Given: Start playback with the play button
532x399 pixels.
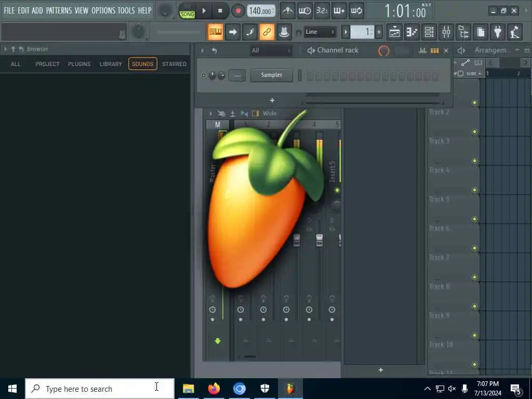Looking at the screenshot, I should click(x=204, y=11).
